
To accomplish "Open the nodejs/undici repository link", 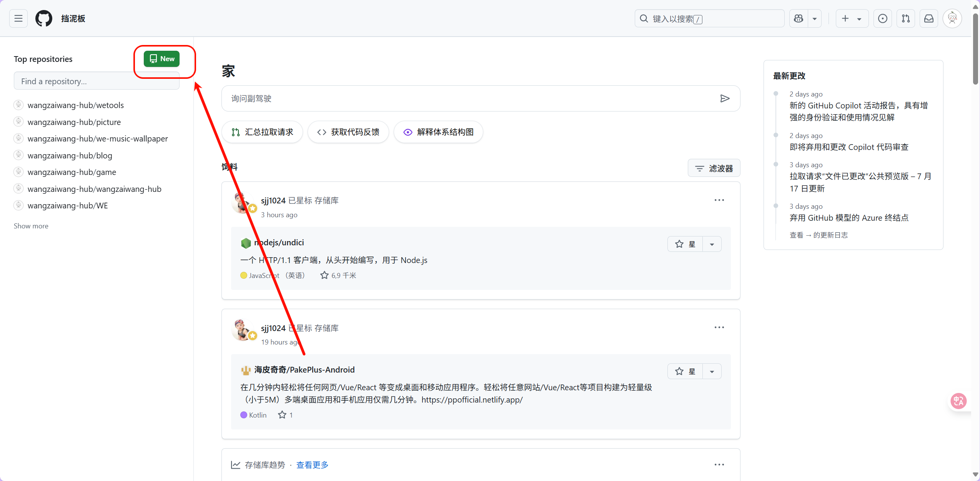I will click(279, 243).
